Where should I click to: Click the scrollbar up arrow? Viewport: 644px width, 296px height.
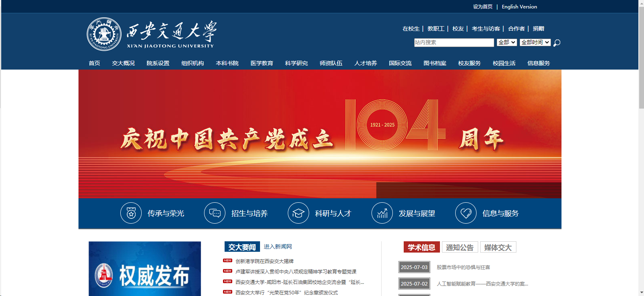click(641, 3)
